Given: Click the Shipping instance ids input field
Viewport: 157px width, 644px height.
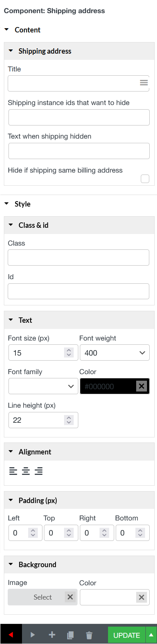Looking at the screenshot, I should 79,117.
